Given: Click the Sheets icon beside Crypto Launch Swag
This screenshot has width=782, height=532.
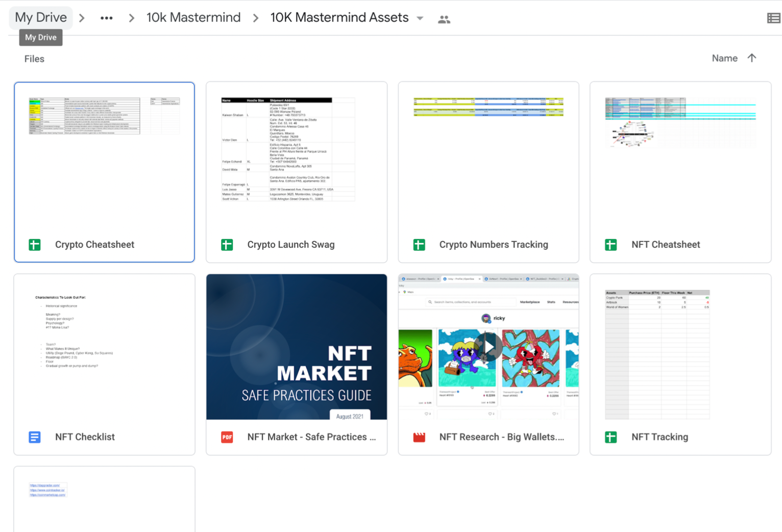Looking at the screenshot, I should pos(227,245).
